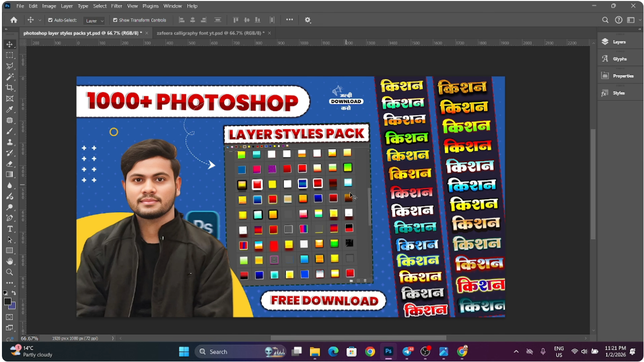The image size is (644, 362).
Task: Select the Crop tool
Action: click(x=10, y=87)
